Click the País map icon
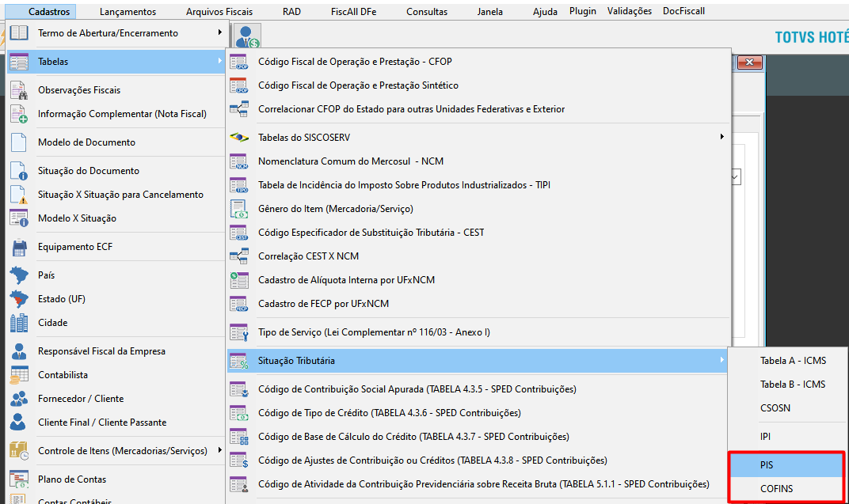 coord(19,275)
